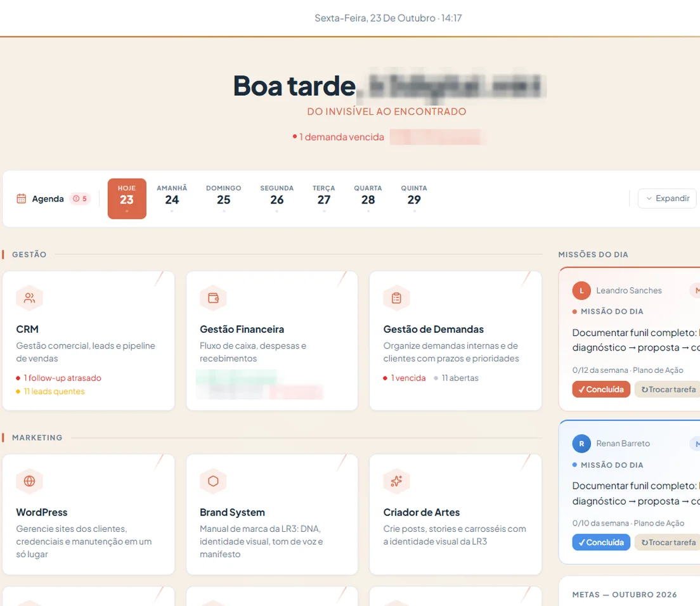
Task: Open the Gestão Financeira module title
Action: click(x=242, y=330)
